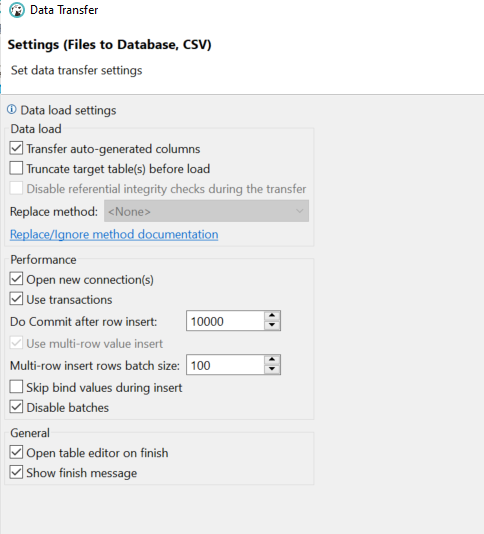Increase multi-row batch size with up arrow
Viewport: 484px width, 534px height.
272,360
